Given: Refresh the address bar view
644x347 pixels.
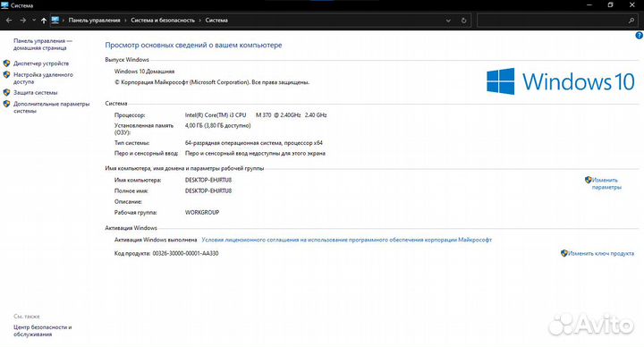Looking at the screenshot, I should (463, 20).
